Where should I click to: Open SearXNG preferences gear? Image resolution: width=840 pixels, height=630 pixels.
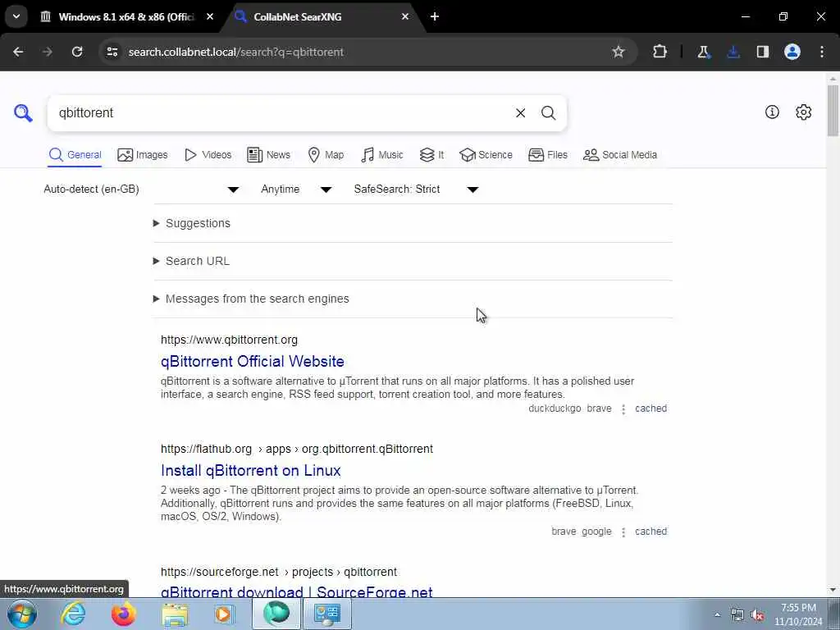click(803, 112)
